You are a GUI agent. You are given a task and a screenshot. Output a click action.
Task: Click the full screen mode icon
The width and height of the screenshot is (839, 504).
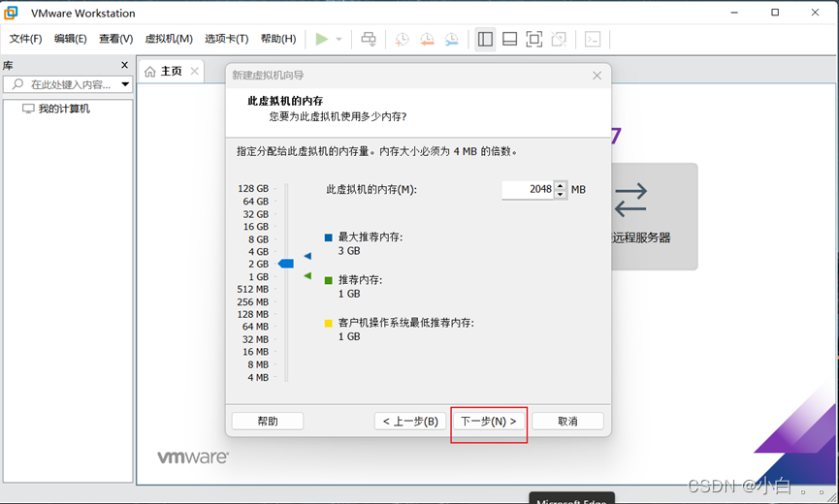point(534,39)
